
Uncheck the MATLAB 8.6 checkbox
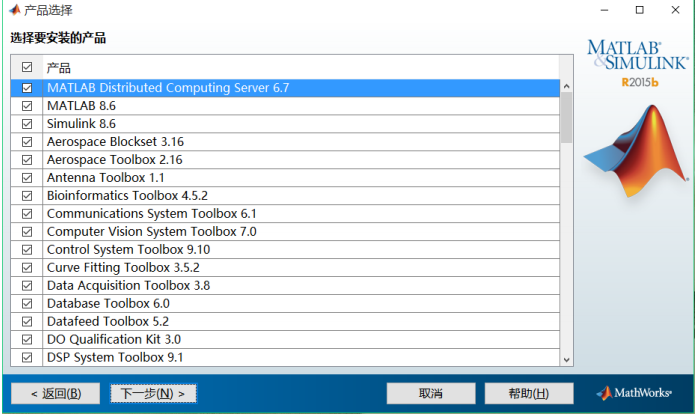tap(27, 106)
